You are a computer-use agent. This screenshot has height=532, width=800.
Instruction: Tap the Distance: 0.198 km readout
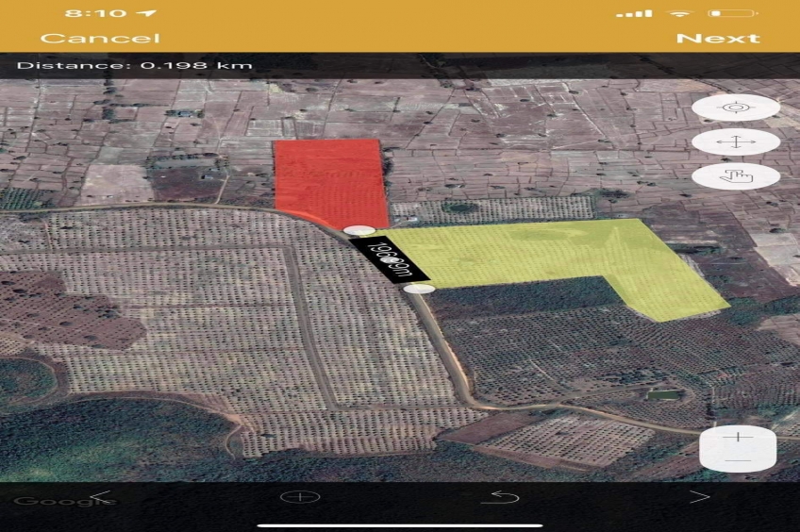(134, 65)
